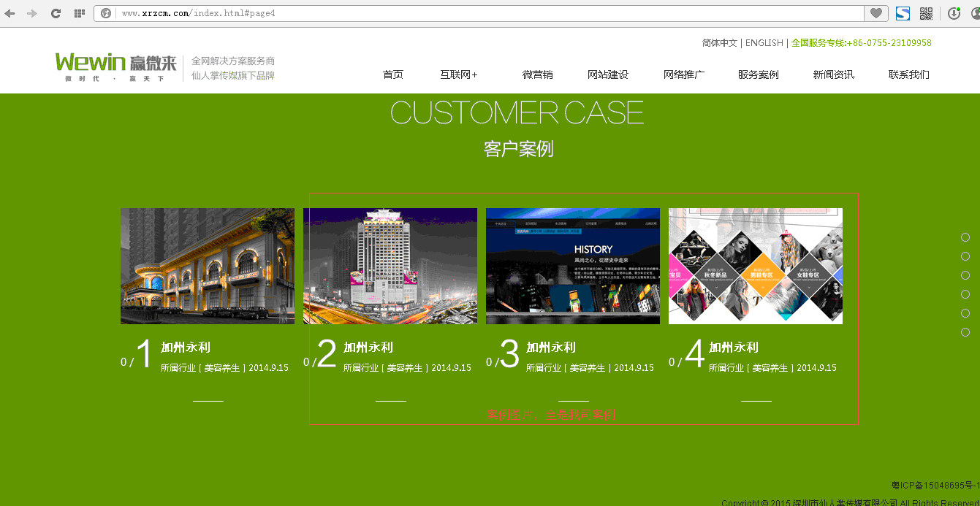The height and width of the screenshot is (506, 980).
Task: Open the 网站建设 navigation menu
Action: [607, 74]
